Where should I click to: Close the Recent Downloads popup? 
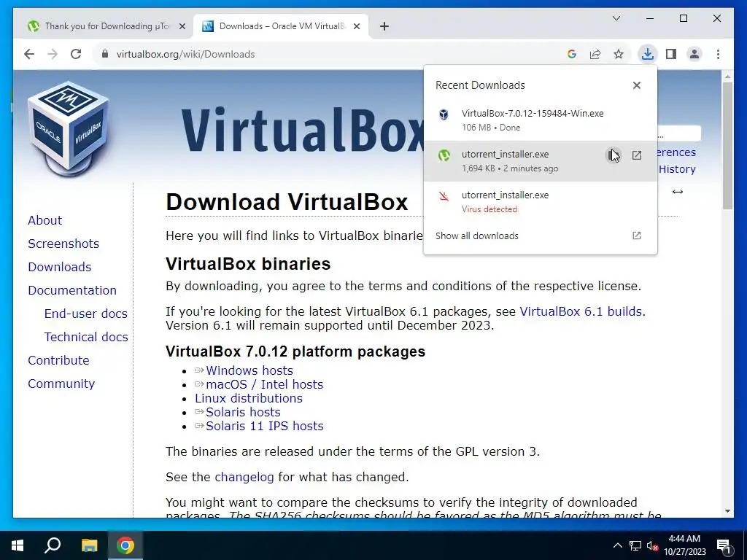pos(636,85)
